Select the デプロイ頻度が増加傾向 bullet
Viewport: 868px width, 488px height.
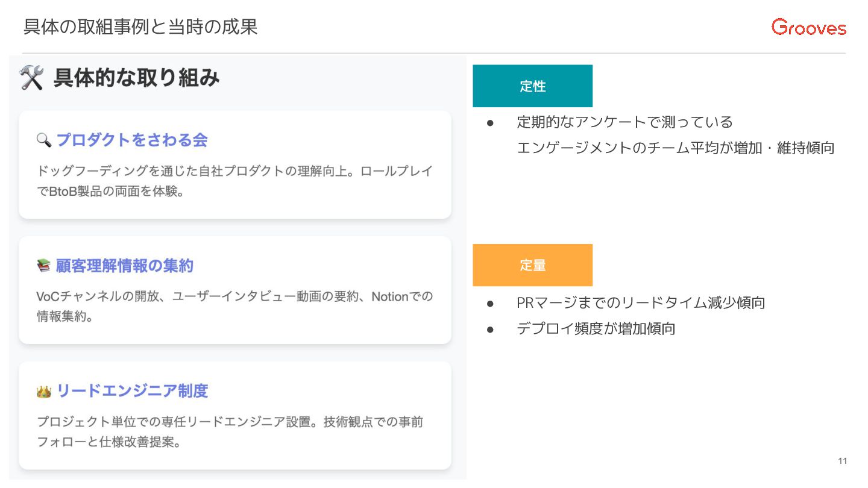pyautogui.click(x=596, y=329)
